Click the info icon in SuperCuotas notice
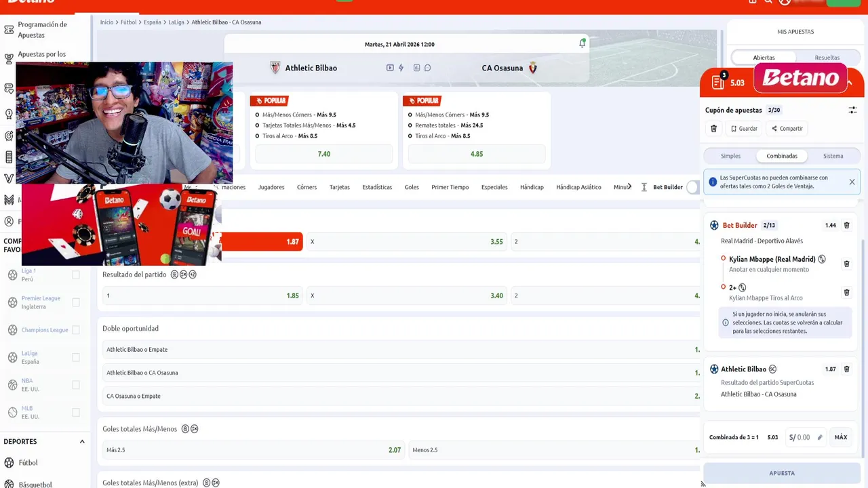Viewport: 868px width, 488px height. pos(713,182)
